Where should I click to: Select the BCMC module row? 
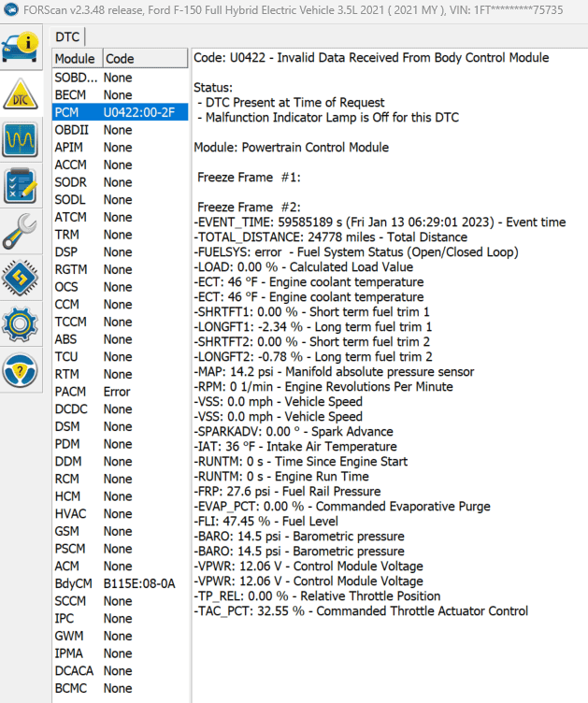tap(120, 688)
